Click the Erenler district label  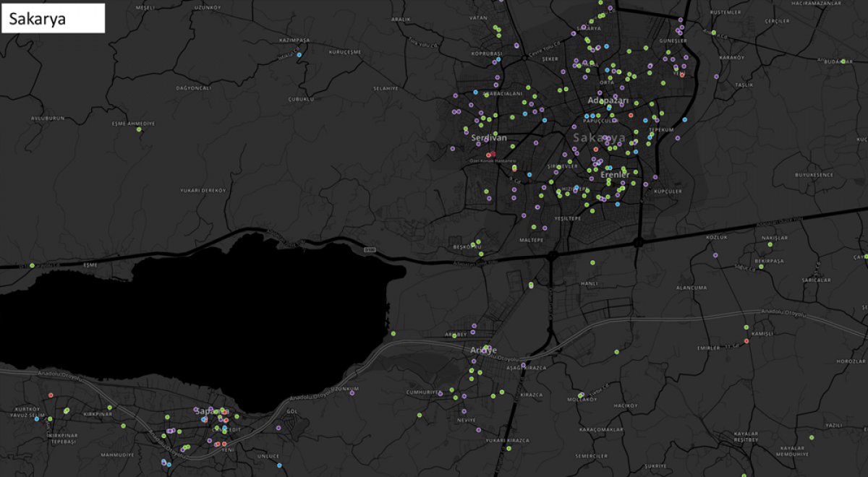point(615,175)
